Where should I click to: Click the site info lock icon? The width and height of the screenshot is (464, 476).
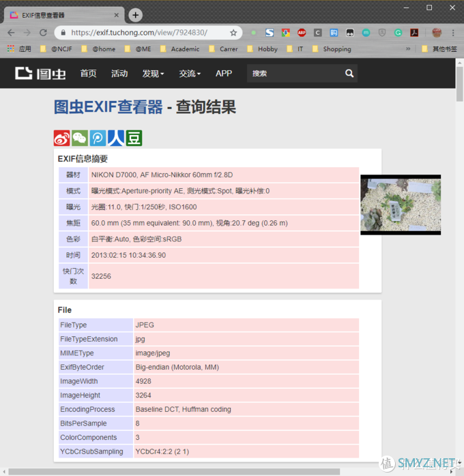point(63,33)
